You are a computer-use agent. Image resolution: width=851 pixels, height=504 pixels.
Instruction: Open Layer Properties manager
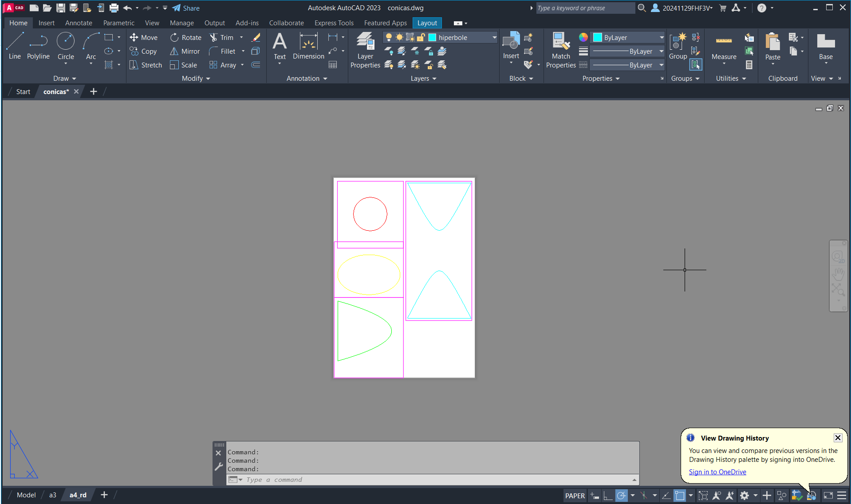(x=365, y=50)
